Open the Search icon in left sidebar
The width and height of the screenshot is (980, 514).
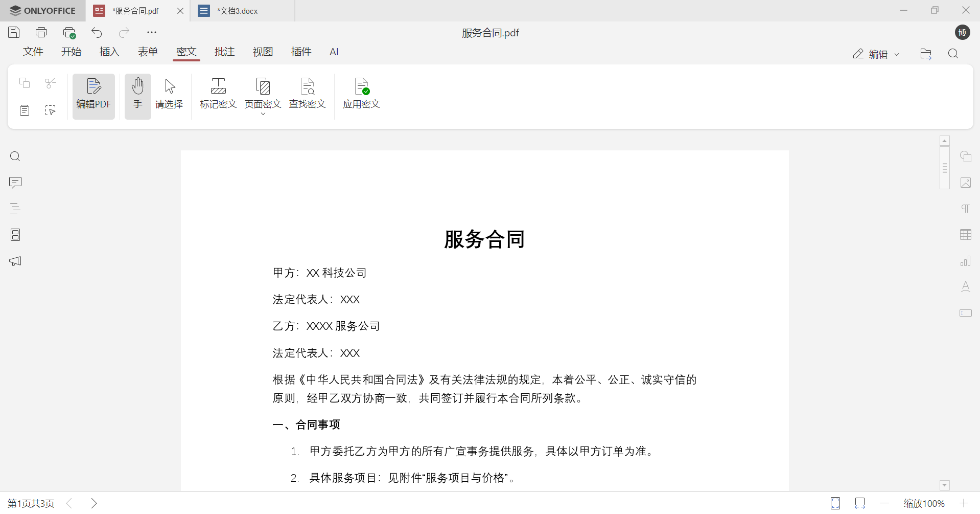click(15, 156)
